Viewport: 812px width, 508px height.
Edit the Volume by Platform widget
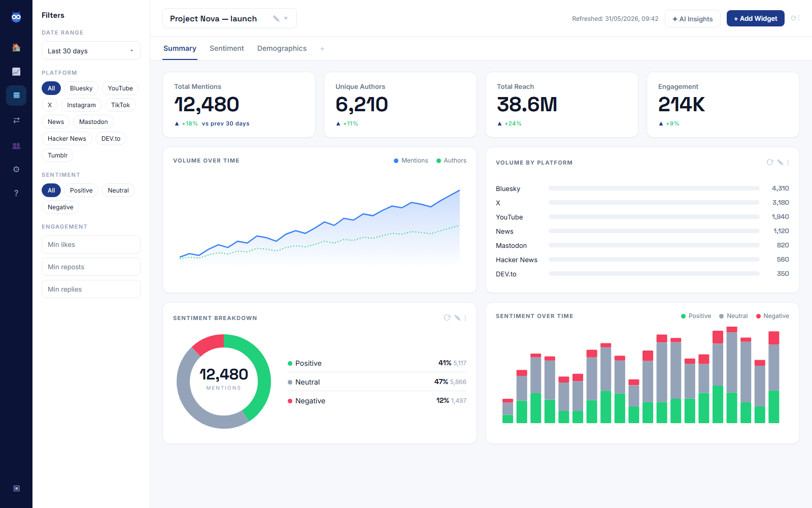click(780, 163)
